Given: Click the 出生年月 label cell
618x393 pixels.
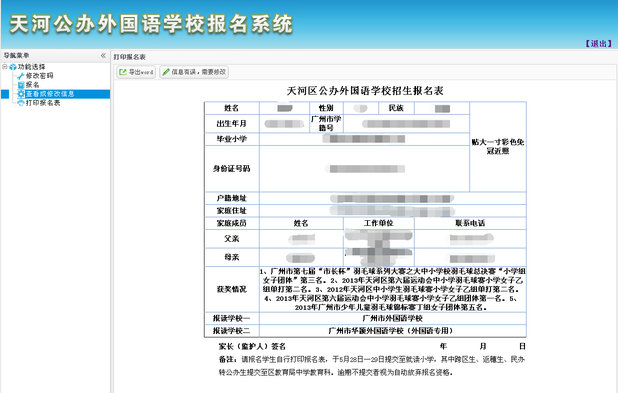Looking at the screenshot, I should [232, 124].
